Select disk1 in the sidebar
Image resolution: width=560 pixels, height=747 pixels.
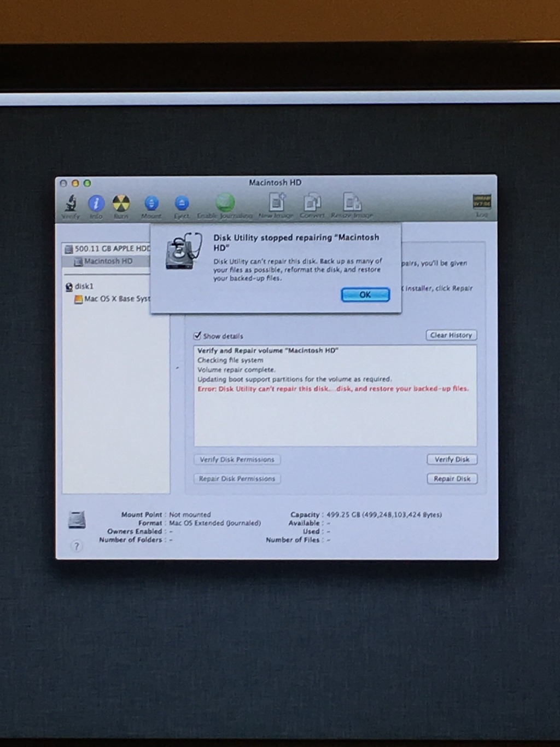point(80,286)
